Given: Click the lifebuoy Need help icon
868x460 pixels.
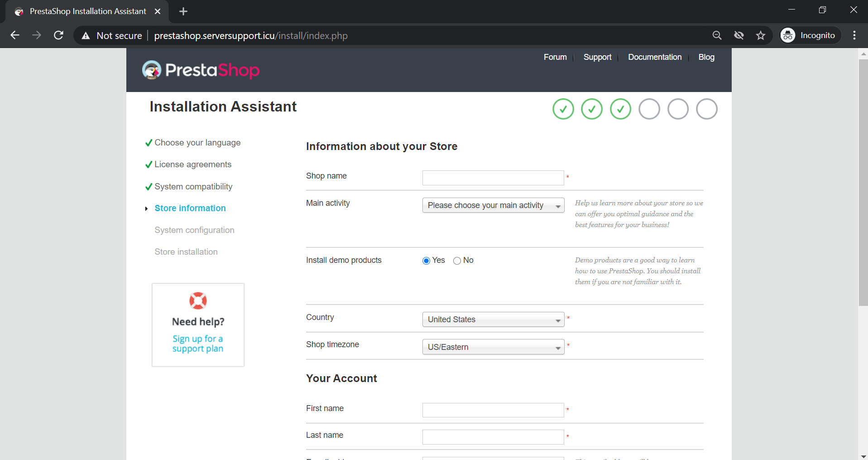Looking at the screenshot, I should coord(198,300).
